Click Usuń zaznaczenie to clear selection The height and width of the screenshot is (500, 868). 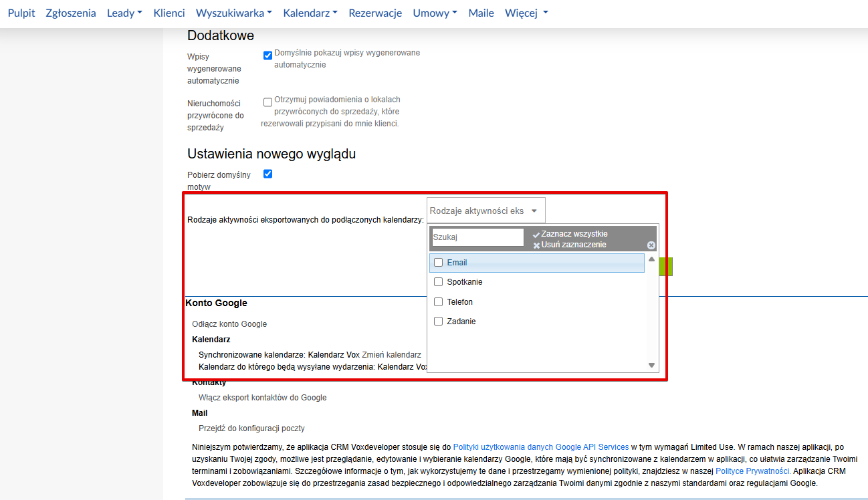coord(574,245)
